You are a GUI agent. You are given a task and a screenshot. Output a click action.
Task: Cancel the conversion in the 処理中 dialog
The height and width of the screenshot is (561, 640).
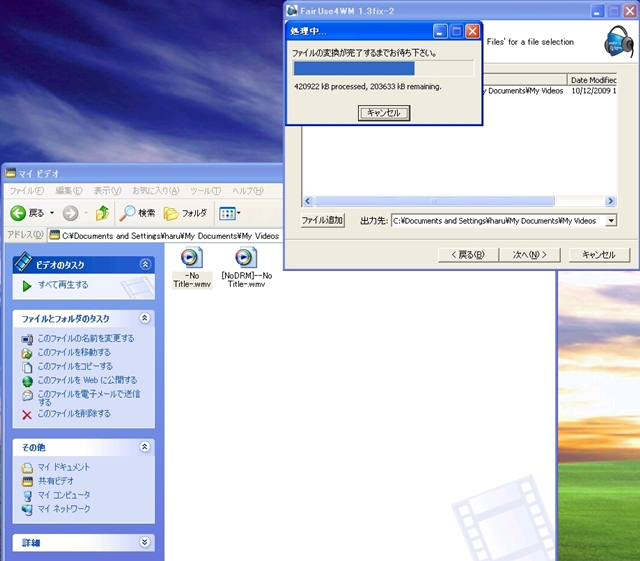click(384, 113)
